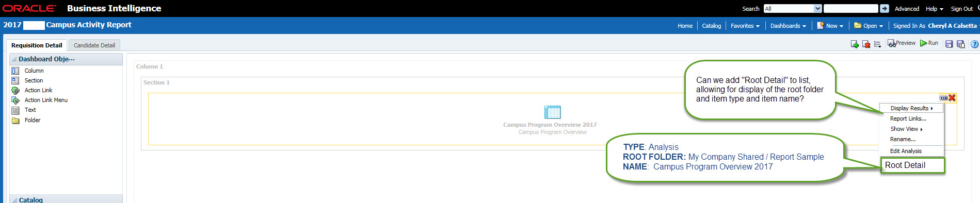Switch to the Candidate Detail tab

[x=94, y=45]
